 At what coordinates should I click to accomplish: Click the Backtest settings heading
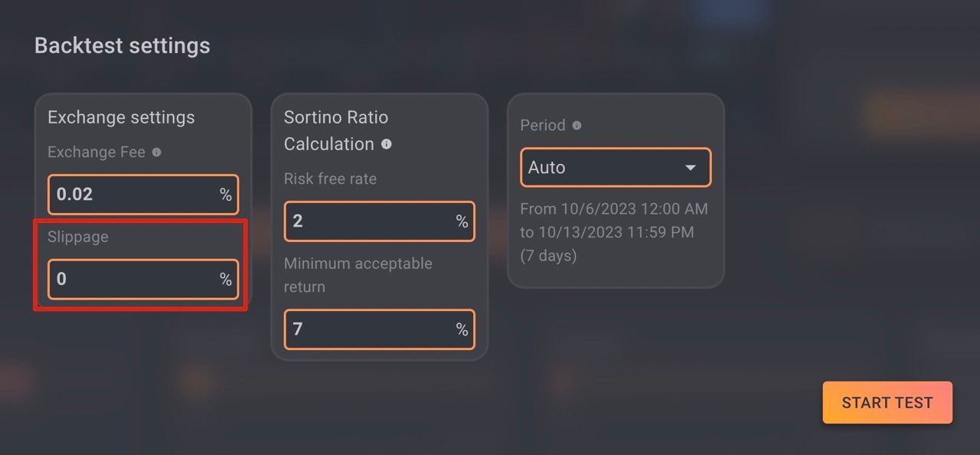(122, 46)
